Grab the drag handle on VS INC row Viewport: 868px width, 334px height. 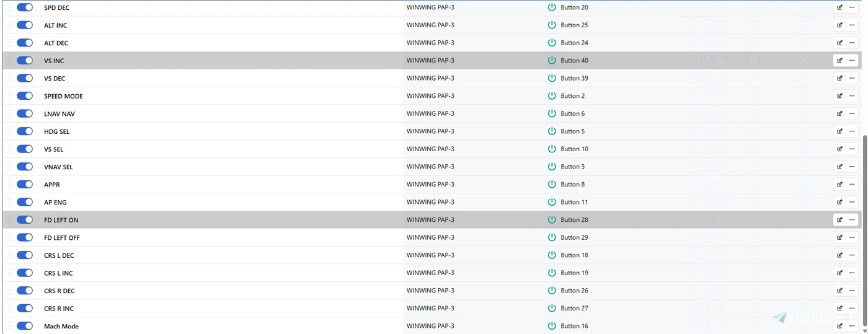(9, 61)
